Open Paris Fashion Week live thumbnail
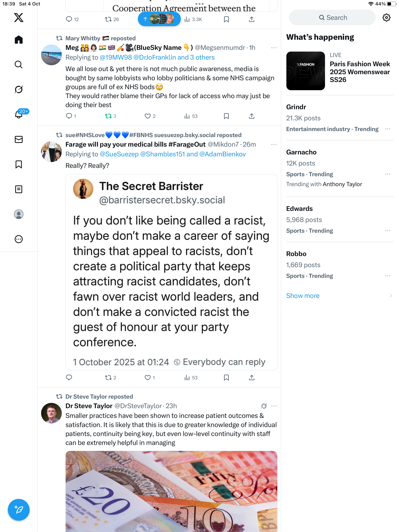Screen dimensions: 399x532 [305, 71]
